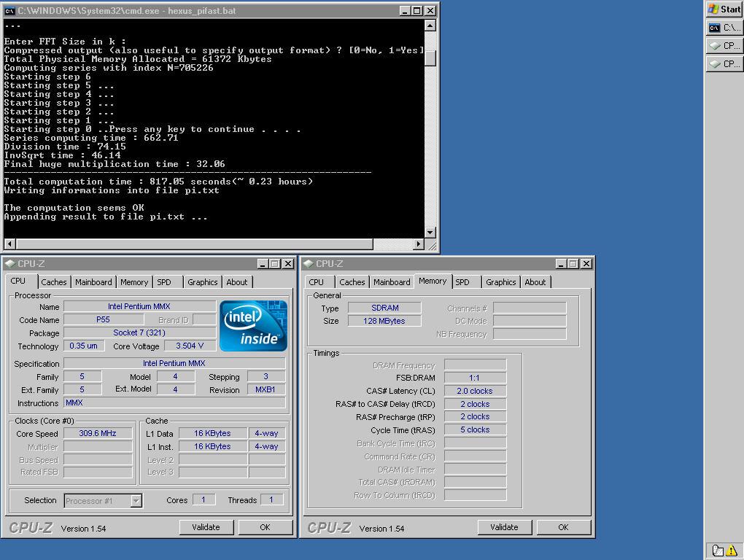Click Specification field Intel Pentium MMX
The height and width of the screenshot is (560, 744).
pyautogui.click(x=174, y=363)
